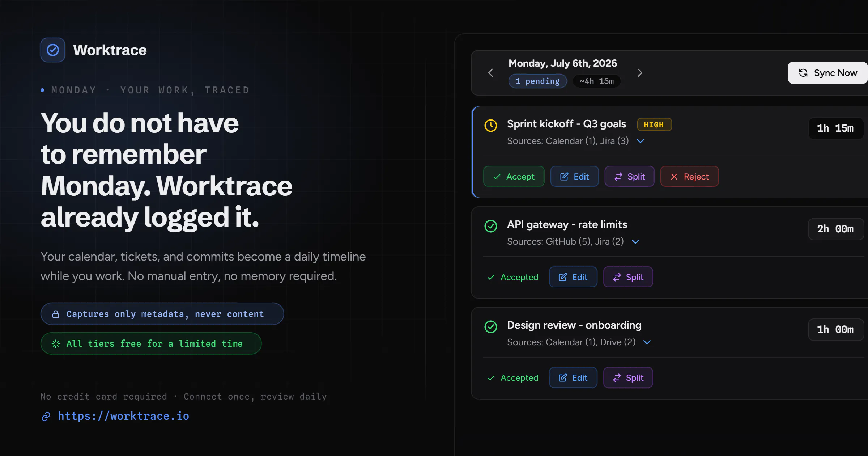
Task: Expand sources for Design review - onboarding
Action: coord(647,342)
